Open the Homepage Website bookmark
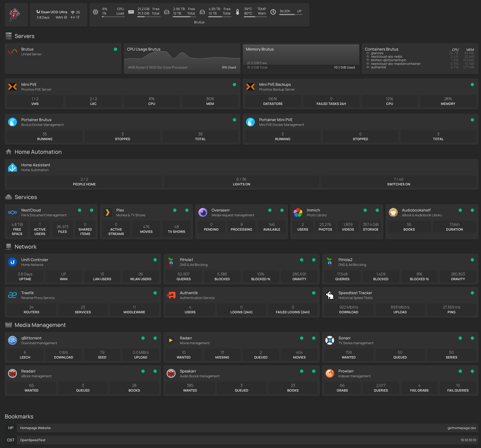This screenshot has width=481, height=448. (35, 428)
